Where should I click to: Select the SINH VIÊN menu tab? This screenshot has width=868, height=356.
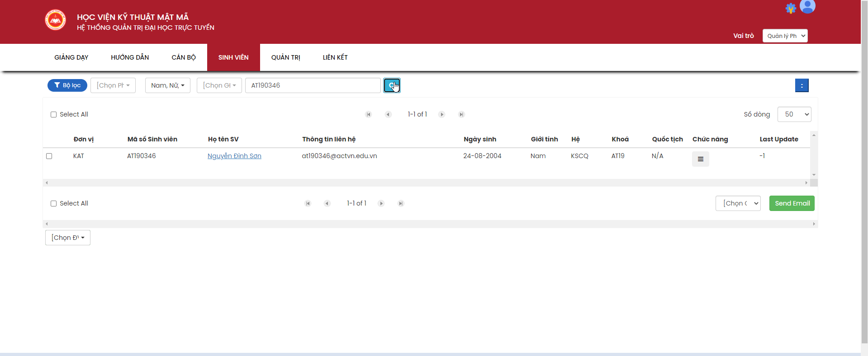(x=233, y=57)
